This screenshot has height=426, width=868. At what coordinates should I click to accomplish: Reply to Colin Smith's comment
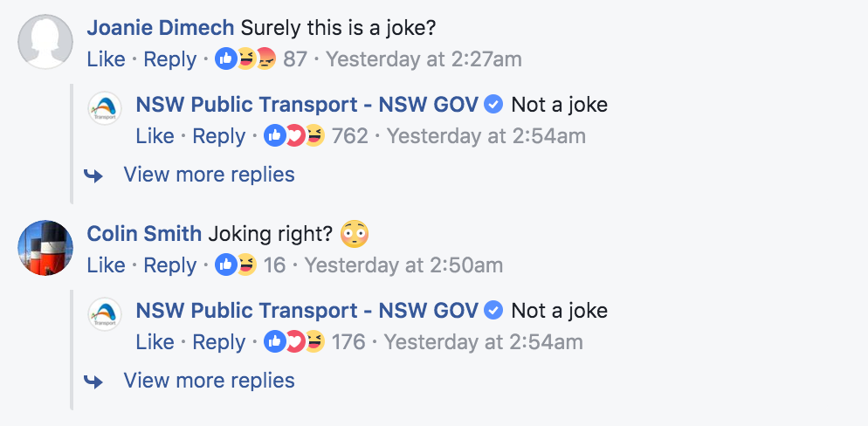[x=169, y=265]
